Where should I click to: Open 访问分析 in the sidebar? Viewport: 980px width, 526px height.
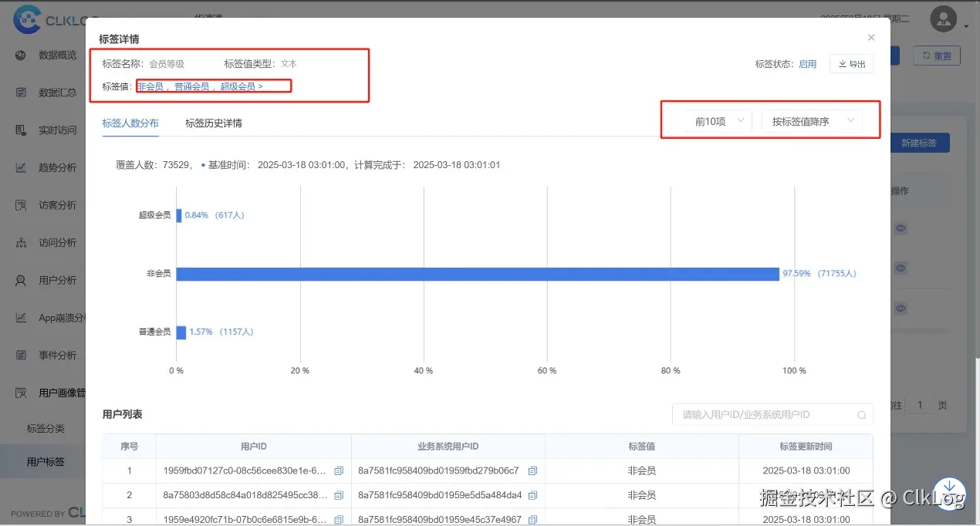(x=57, y=242)
